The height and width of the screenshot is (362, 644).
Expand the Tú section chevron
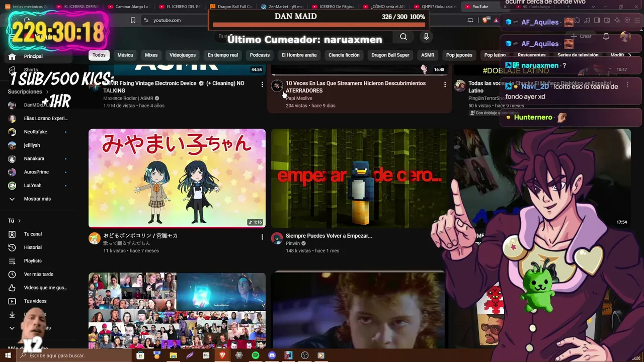(x=20, y=221)
